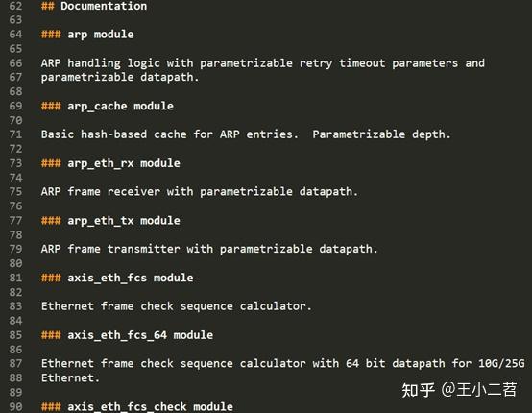Select the "### arp_eth_rx module" heading

coord(110,163)
